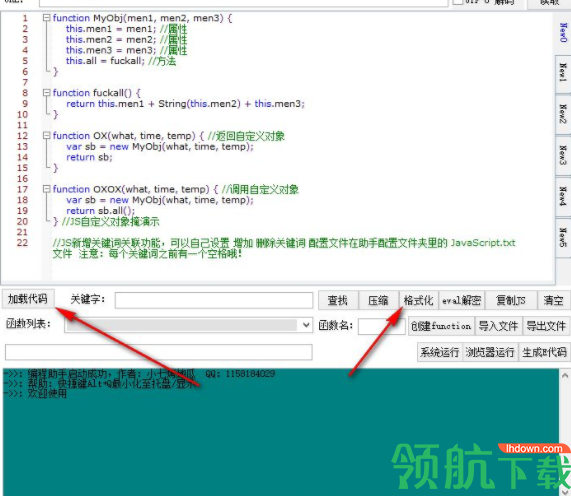Focus the 关键字 keyword input field
The image size is (571, 496).
[214, 300]
